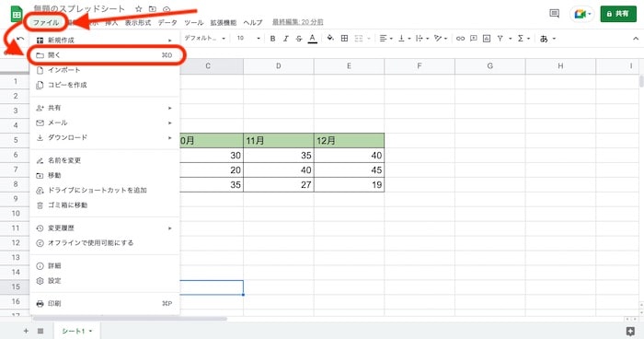Click the create filter funnel icon
Screen dimensions: 644x339
(x=500, y=39)
